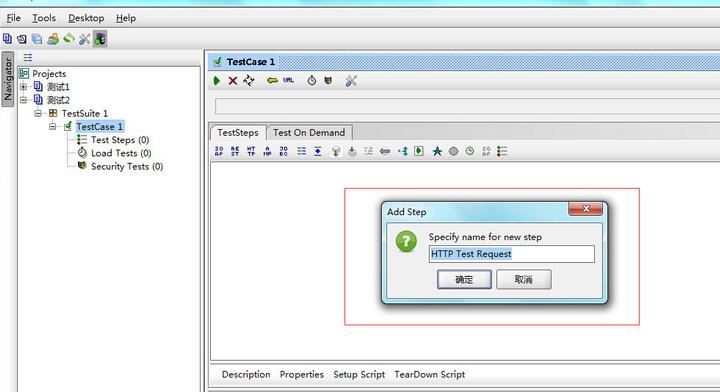Add a Property Transfer step icon
This screenshot has width=720, height=392.
tap(318, 151)
